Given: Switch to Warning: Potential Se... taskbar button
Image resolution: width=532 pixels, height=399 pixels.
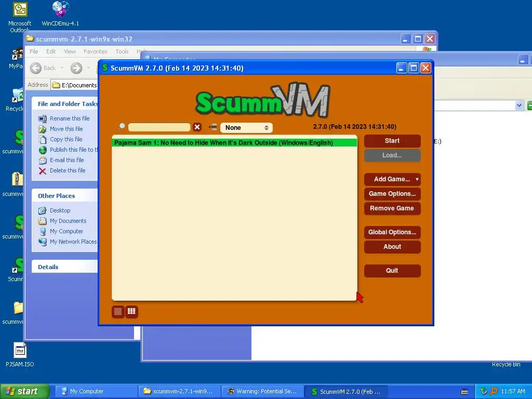Looking at the screenshot, I should tap(262, 392).
